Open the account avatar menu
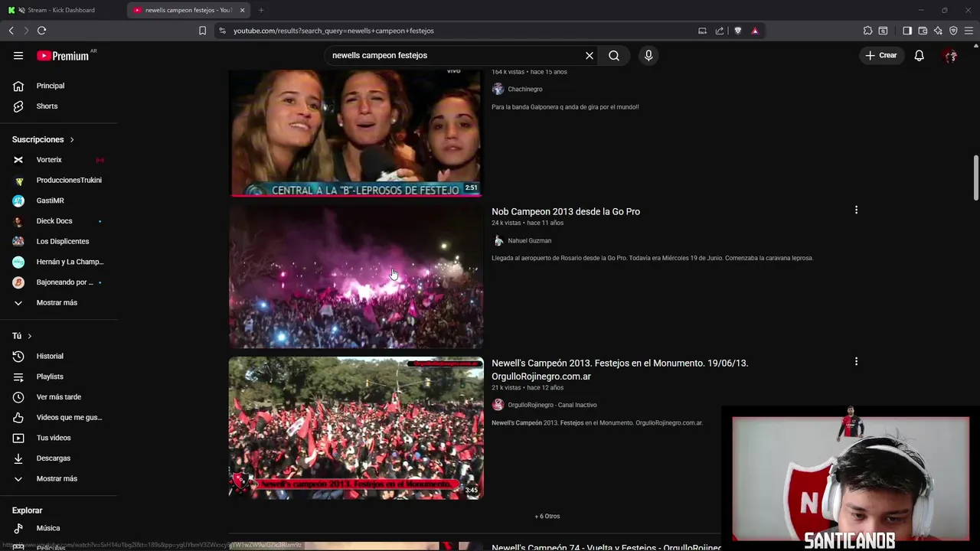 coord(951,55)
